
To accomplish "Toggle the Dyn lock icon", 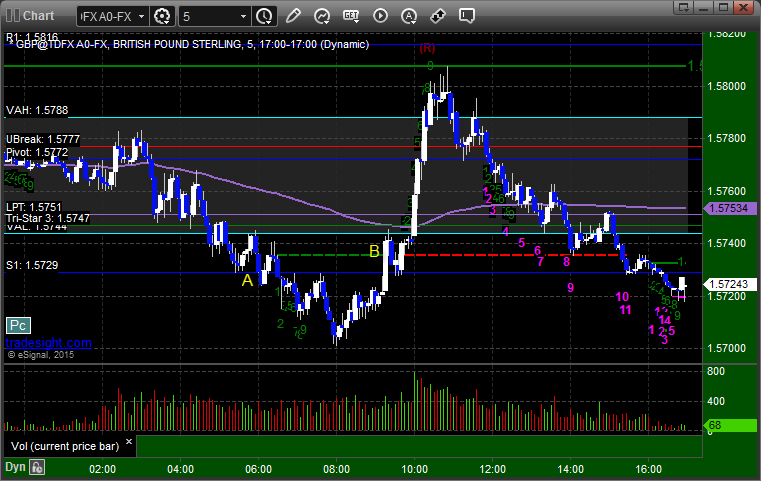I will [x=37, y=467].
